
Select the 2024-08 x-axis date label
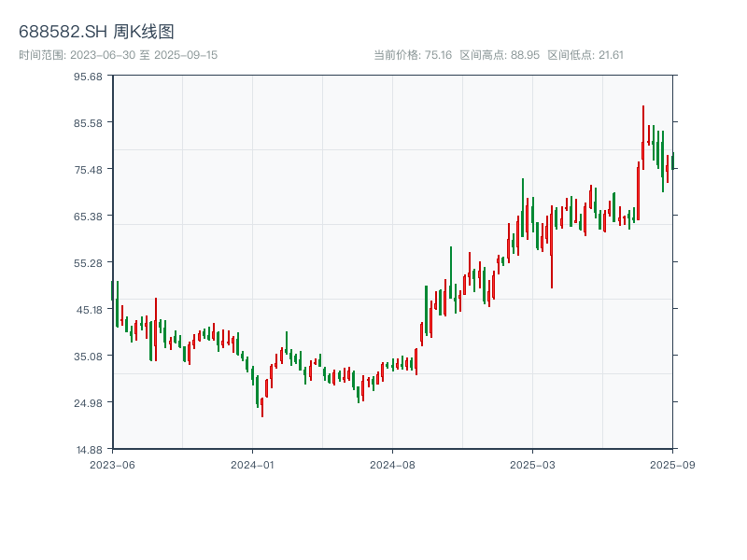pos(392,464)
